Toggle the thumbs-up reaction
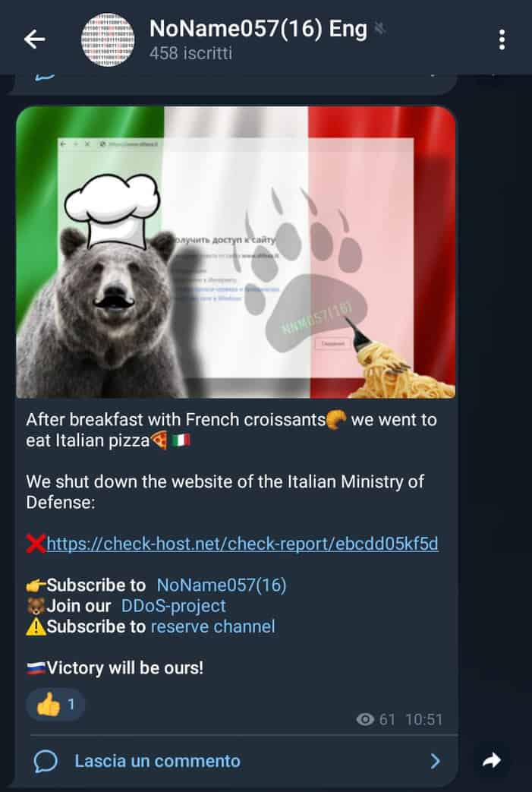The width and height of the screenshot is (532, 792). coord(55,704)
